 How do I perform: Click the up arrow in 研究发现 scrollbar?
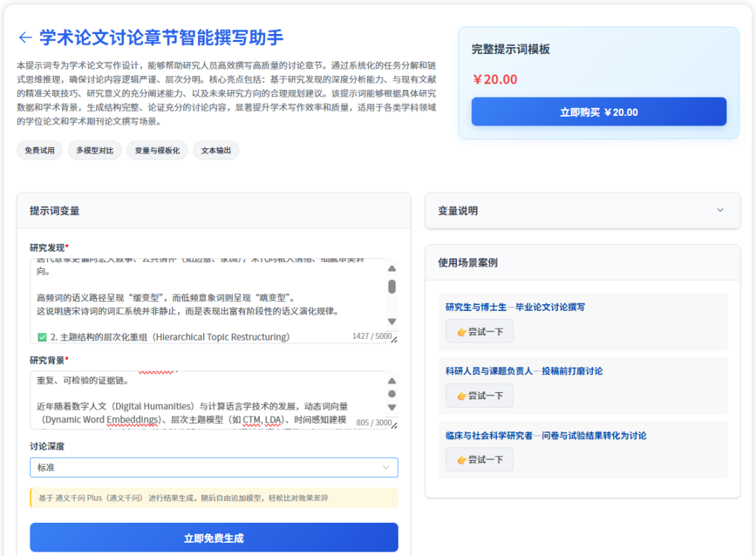pos(392,269)
